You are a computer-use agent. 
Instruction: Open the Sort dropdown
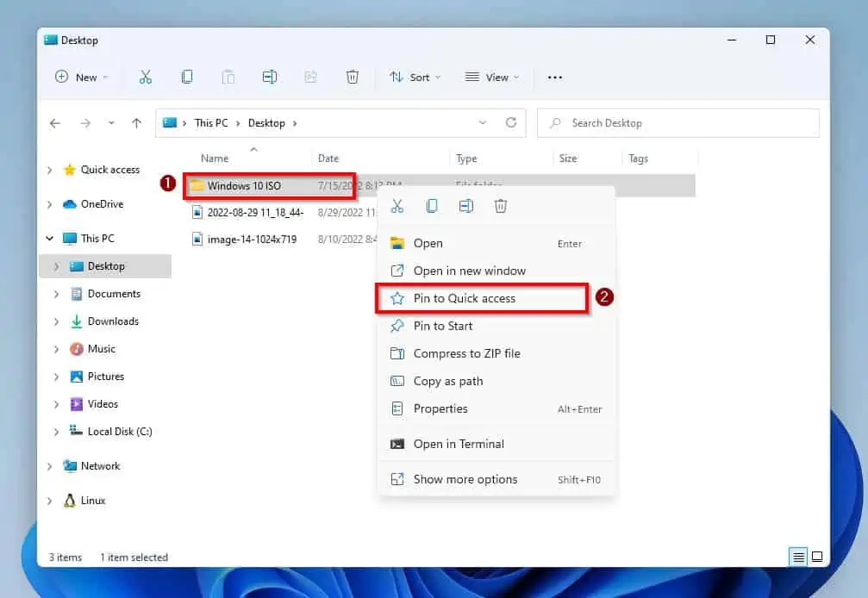(415, 77)
